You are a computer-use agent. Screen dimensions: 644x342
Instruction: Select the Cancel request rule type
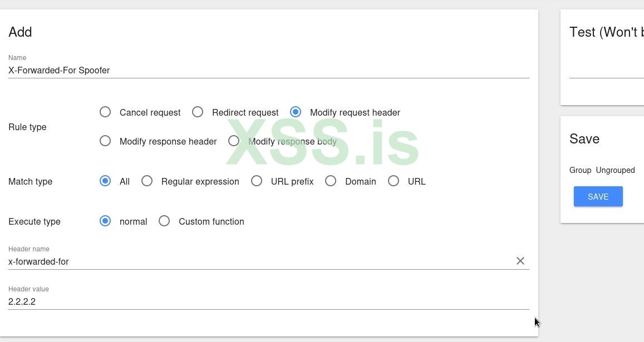click(105, 112)
